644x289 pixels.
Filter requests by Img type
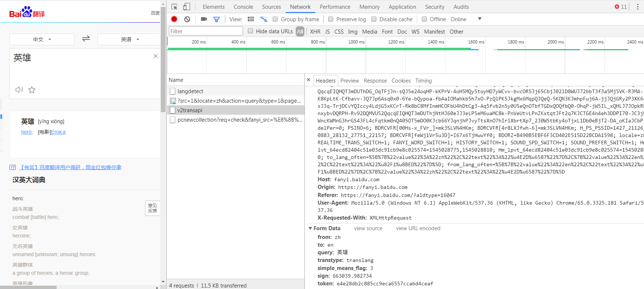point(353,32)
